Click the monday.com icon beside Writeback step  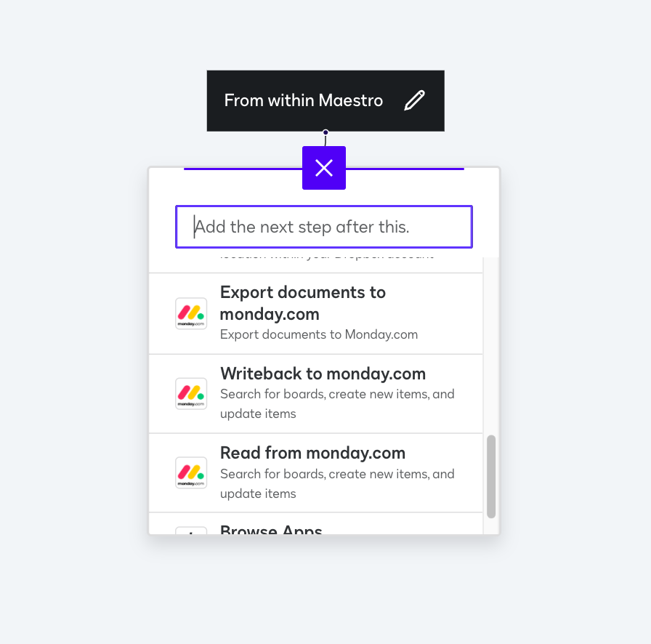190,393
